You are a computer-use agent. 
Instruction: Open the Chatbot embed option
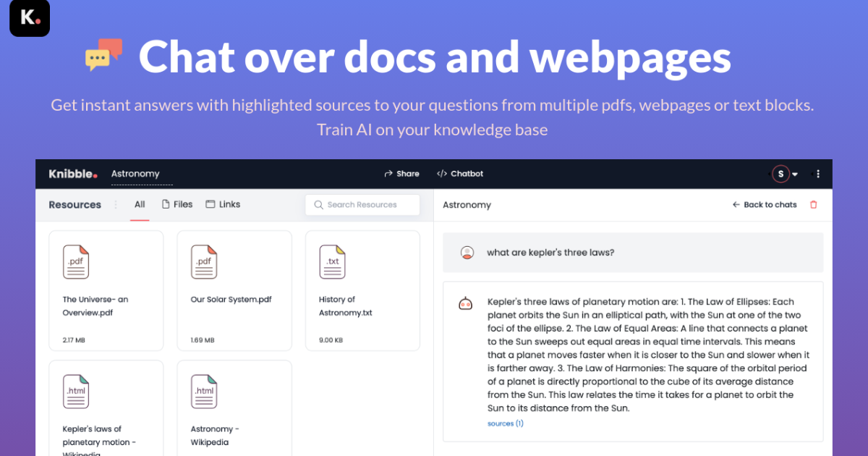point(460,174)
